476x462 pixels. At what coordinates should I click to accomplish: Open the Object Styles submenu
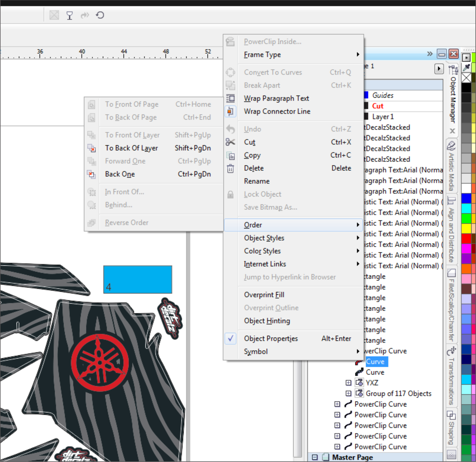click(300, 238)
